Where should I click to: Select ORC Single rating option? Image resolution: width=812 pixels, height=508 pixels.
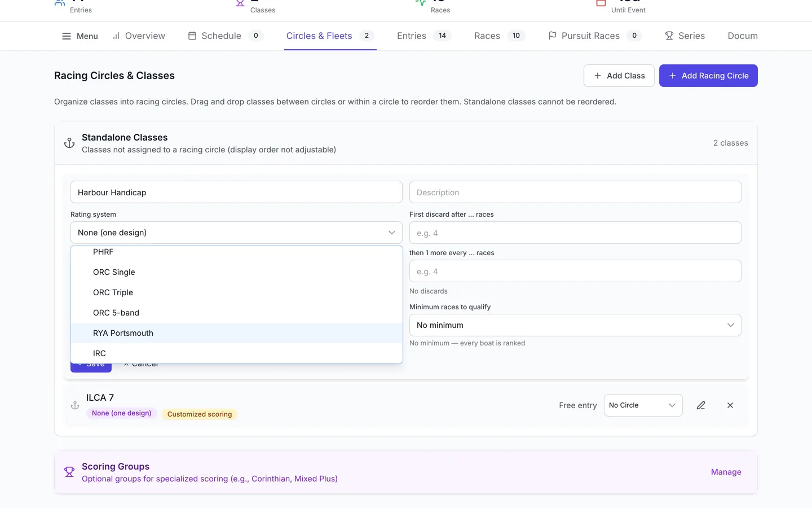[236, 272]
